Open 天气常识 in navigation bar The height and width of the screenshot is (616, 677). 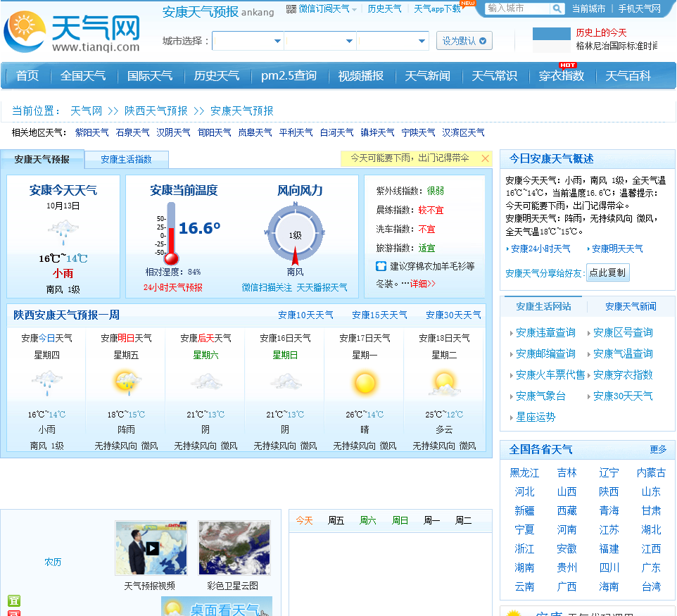coord(494,76)
